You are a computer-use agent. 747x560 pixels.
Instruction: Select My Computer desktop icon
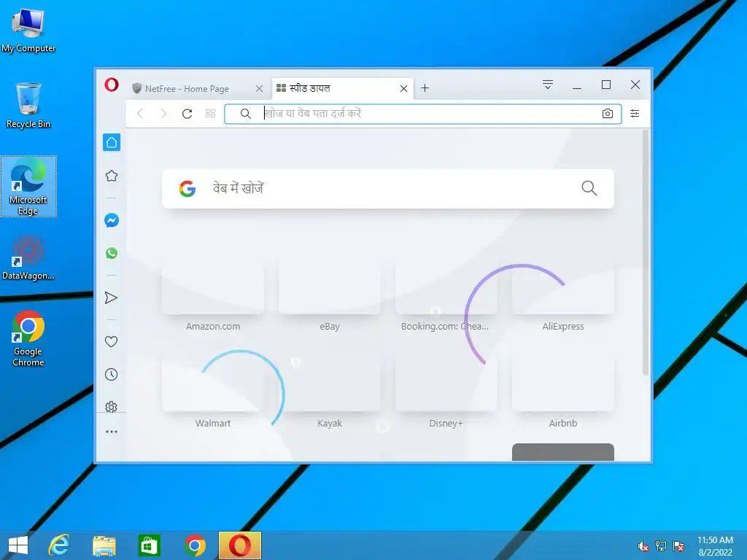pos(28,30)
